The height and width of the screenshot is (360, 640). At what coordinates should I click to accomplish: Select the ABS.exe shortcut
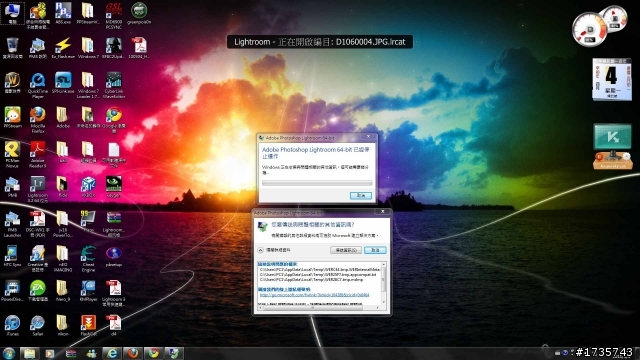[63, 13]
